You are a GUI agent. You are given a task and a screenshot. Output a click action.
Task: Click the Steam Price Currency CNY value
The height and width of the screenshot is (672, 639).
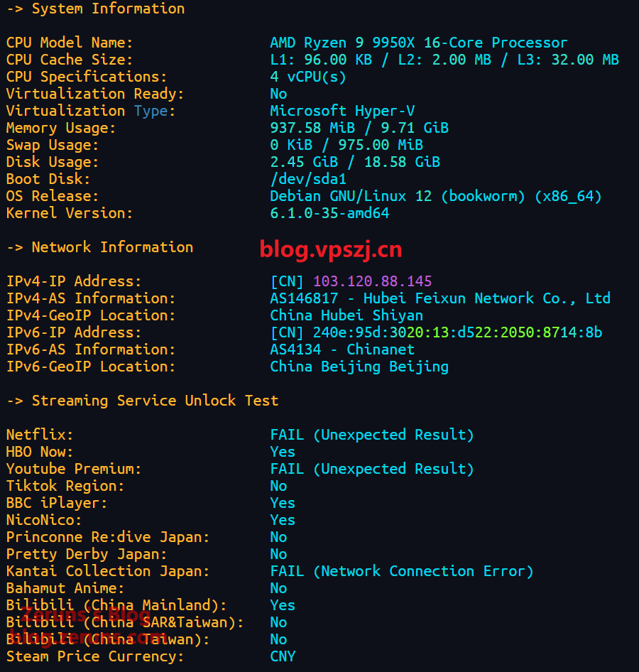[283, 656]
